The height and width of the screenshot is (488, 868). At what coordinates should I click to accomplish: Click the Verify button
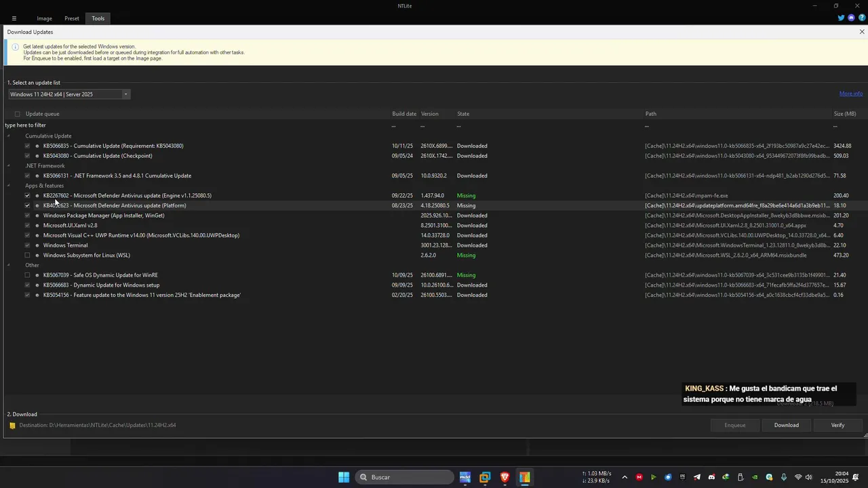(838, 426)
